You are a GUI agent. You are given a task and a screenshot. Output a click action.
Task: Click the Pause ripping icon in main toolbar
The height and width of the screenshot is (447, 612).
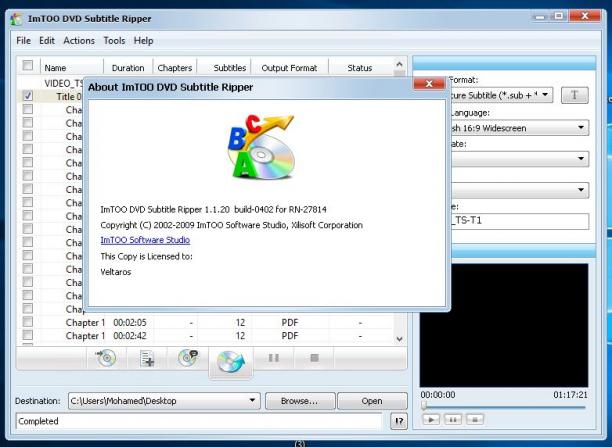click(274, 358)
